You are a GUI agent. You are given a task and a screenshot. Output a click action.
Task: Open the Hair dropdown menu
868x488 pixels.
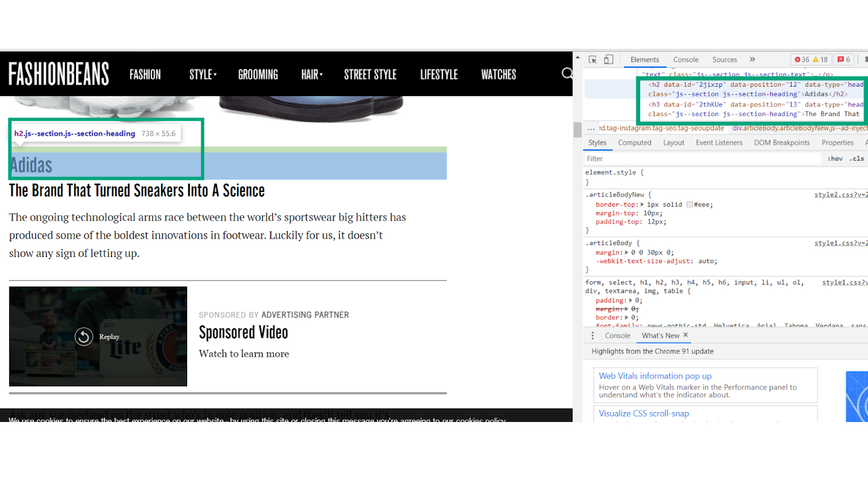pyautogui.click(x=312, y=74)
